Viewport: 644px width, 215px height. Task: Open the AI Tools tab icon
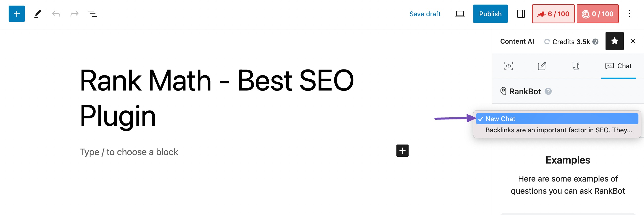[x=576, y=66]
